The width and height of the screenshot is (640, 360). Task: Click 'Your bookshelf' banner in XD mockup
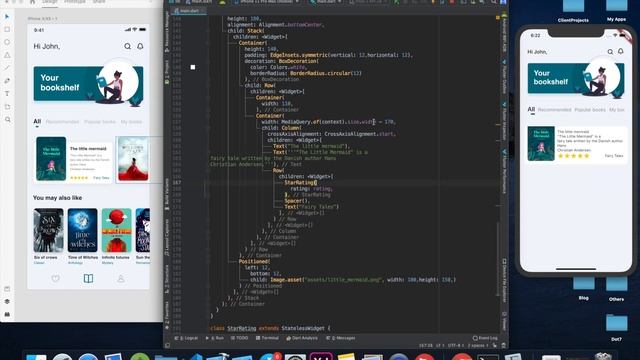coord(88,83)
